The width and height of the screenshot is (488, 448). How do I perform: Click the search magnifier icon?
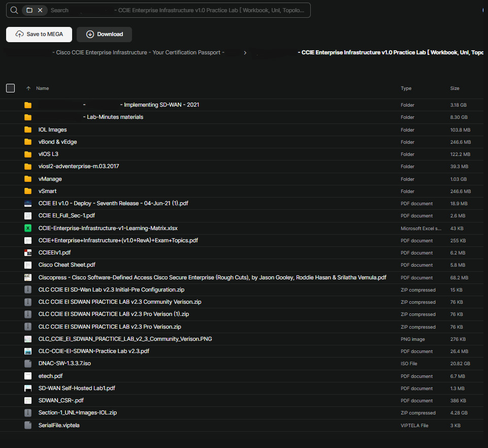[14, 10]
